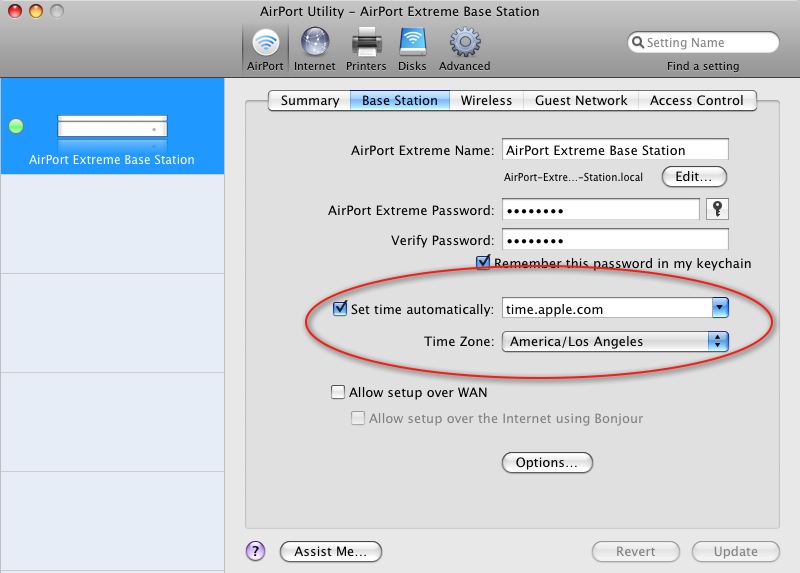This screenshot has width=800, height=573.
Task: Click the Edit... button
Action: [x=694, y=177]
